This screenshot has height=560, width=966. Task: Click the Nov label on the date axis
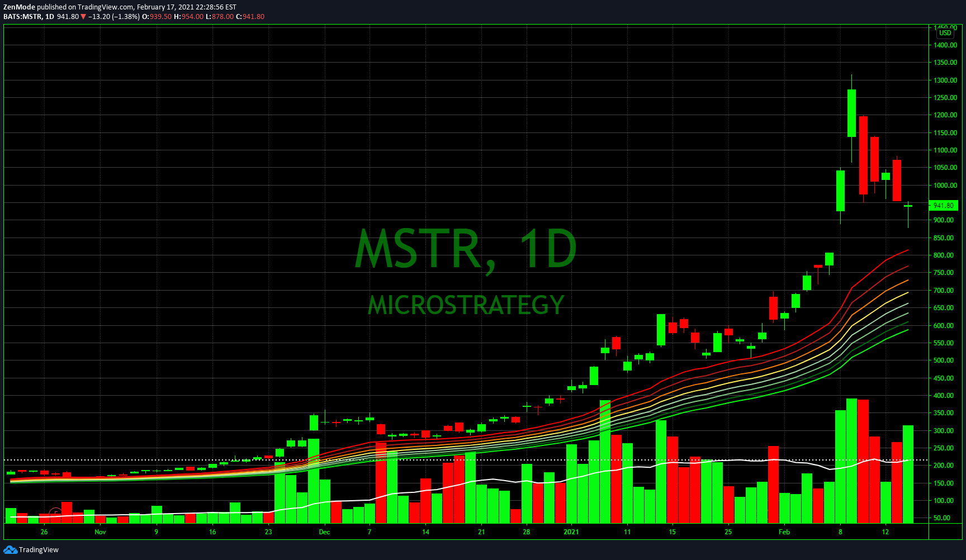(100, 532)
